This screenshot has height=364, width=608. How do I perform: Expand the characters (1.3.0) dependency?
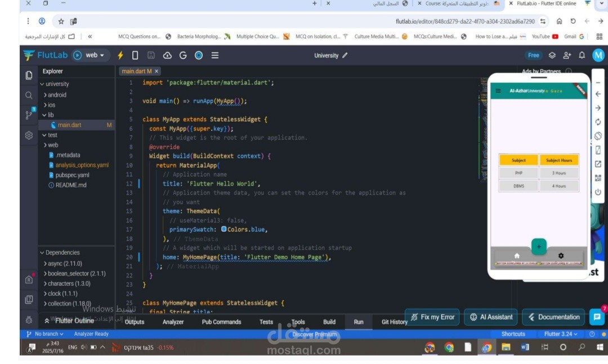pos(67,284)
